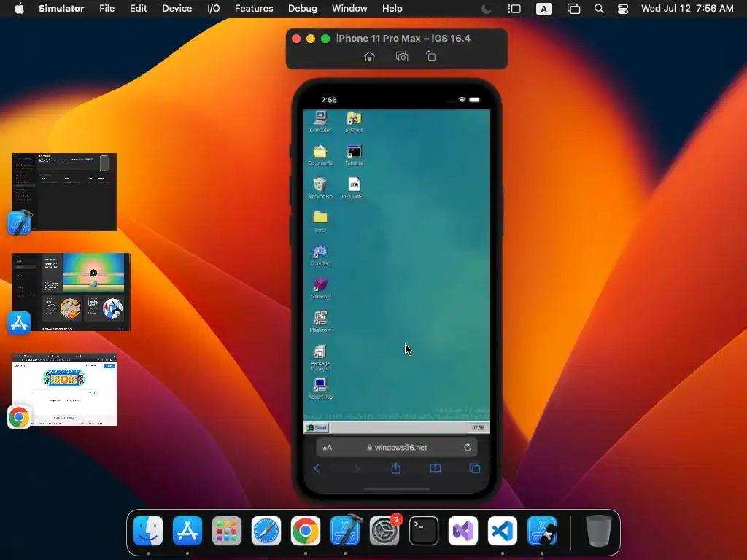Click the Simulator rotate device icon
Image resolution: width=747 pixels, height=560 pixels.
pos(430,57)
